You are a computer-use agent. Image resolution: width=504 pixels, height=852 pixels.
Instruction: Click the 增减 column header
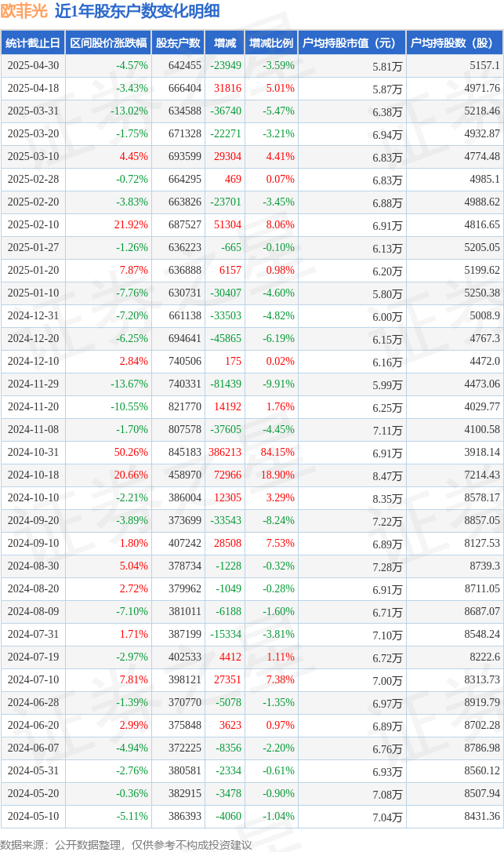pyautogui.click(x=225, y=43)
